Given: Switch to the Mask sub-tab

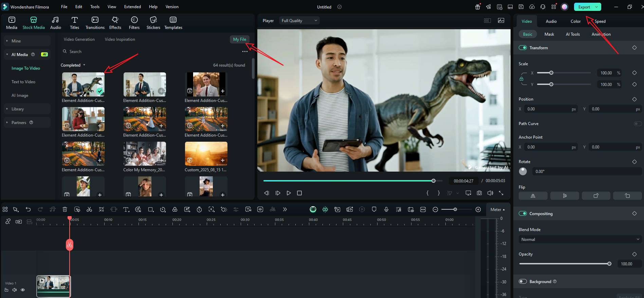Looking at the screenshot, I should coord(549,34).
